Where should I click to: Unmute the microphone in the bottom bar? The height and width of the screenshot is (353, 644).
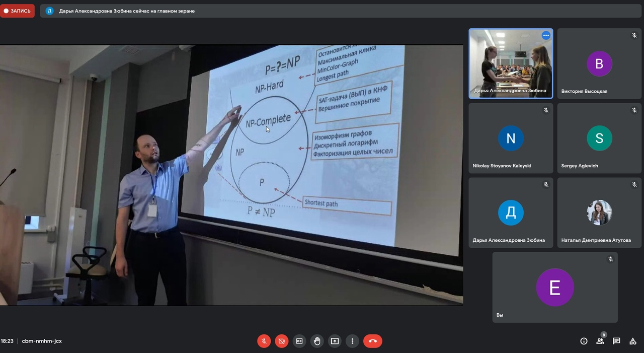pos(264,341)
